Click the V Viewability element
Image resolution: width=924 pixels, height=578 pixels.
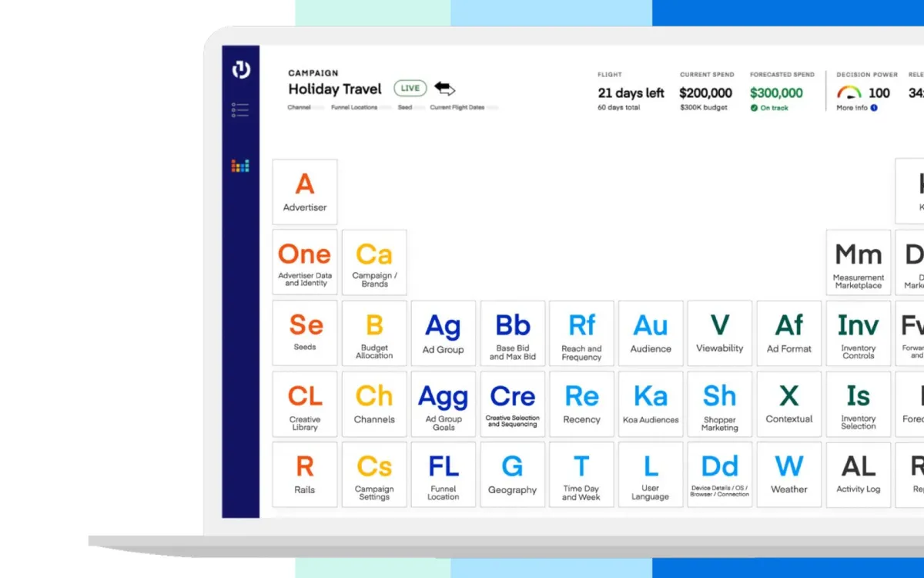point(719,333)
